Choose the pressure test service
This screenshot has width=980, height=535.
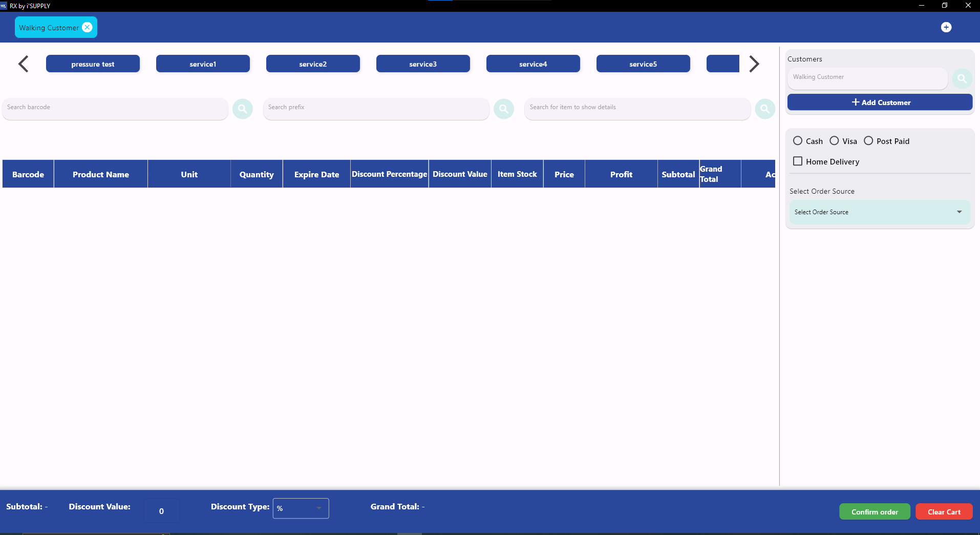(93, 64)
